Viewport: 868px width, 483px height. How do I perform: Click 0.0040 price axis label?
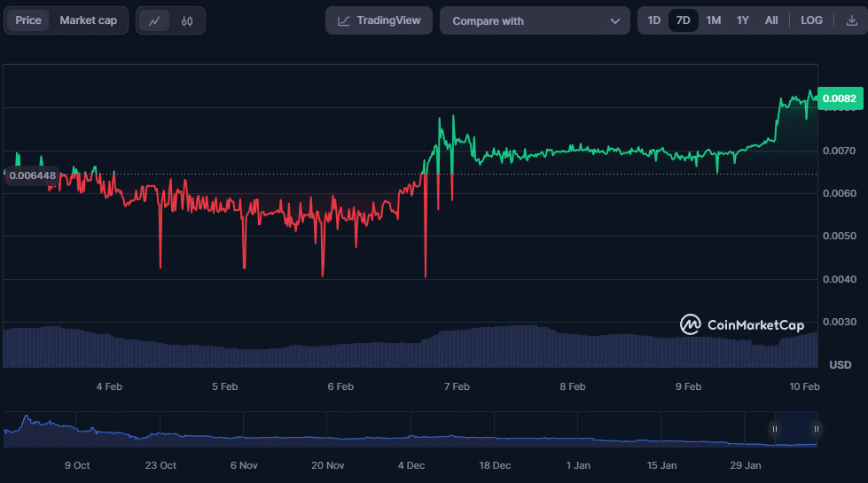pos(840,279)
